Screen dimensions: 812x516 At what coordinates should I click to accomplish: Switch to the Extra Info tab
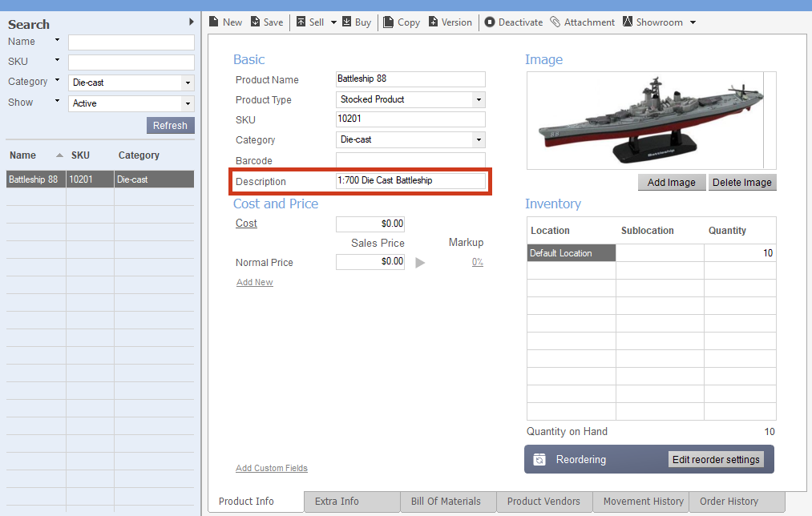(x=352, y=502)
